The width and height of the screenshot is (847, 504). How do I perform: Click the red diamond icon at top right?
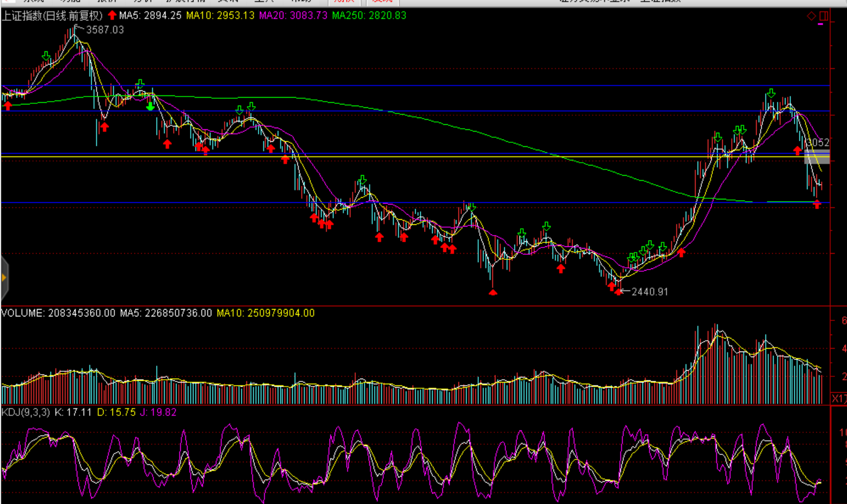pos(811,16)
